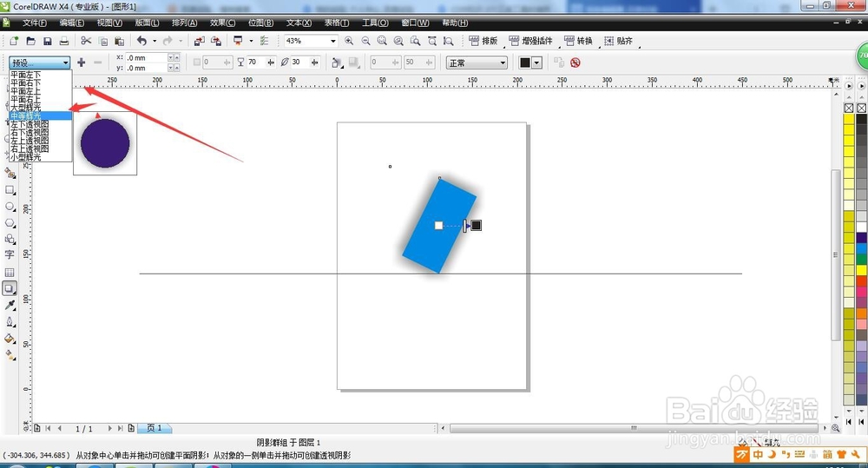868x468 pixels.
Task: Select the Fill bucket tool
Action: [x=10, y=339]
